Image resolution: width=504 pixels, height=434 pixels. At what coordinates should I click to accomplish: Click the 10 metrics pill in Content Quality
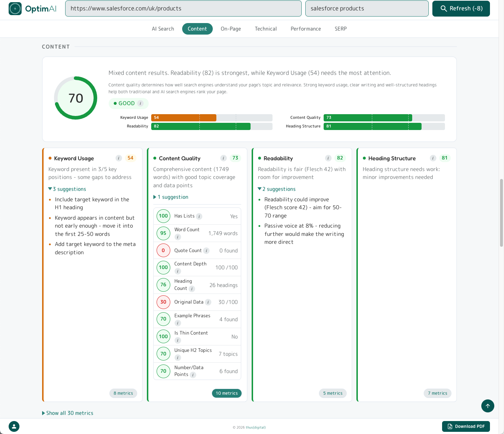point(227,393)
